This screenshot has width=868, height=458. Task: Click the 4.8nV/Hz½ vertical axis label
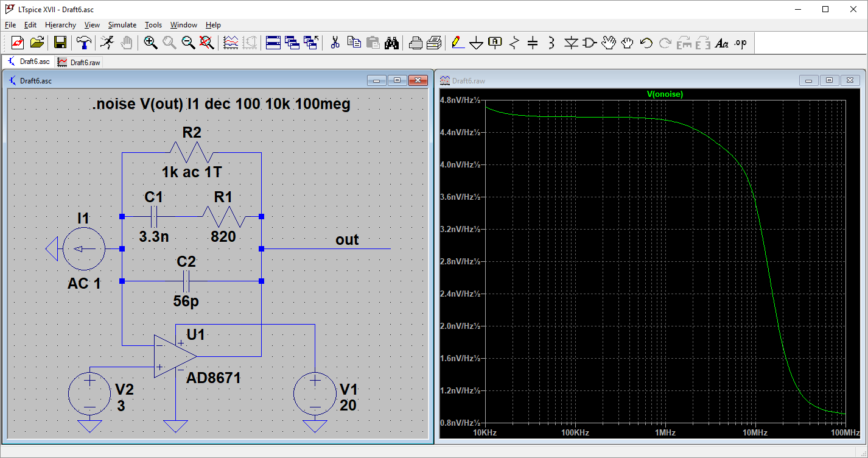[x=461, y=100]
